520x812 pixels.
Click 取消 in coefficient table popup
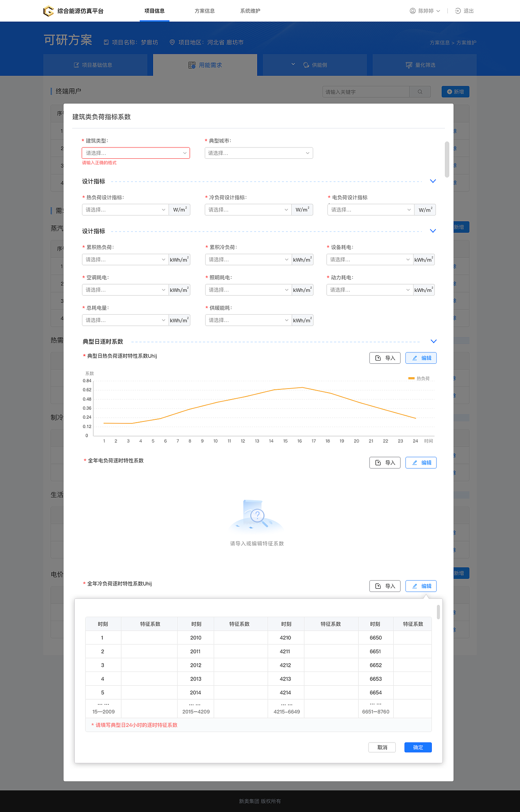(x=382, y=747)
